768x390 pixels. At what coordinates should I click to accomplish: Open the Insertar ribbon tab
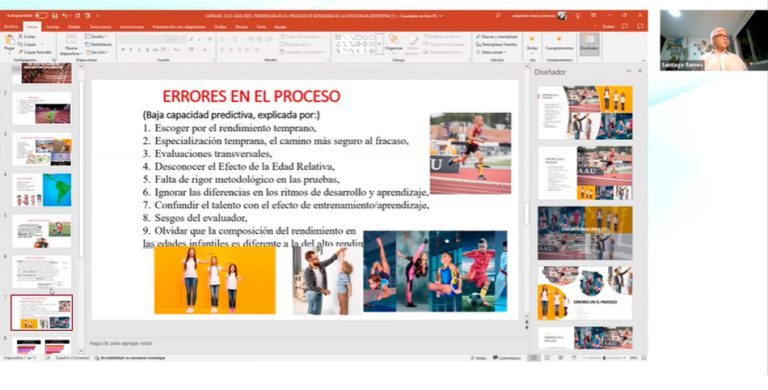[52, 27]
